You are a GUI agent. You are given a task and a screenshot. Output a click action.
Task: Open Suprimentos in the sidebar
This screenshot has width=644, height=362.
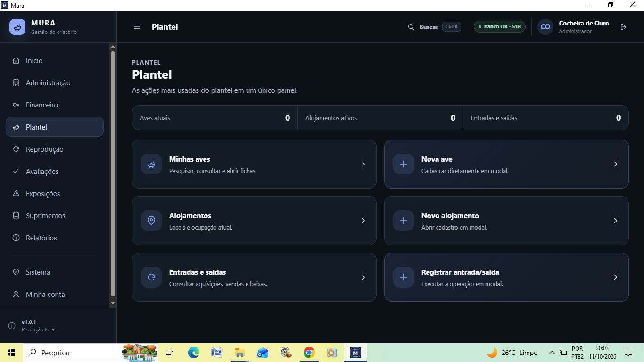click(55, 216)
